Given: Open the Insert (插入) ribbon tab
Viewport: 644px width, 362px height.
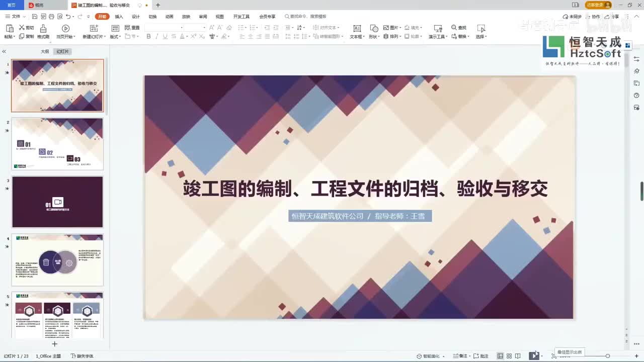Looking at the screenshot, I should click(119, 17).
